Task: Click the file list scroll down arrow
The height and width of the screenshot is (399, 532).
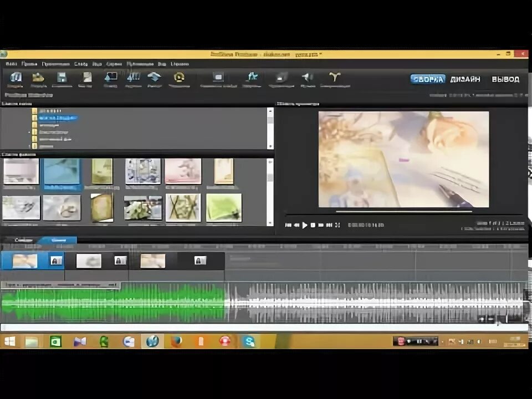Action: tap(270, 223)
